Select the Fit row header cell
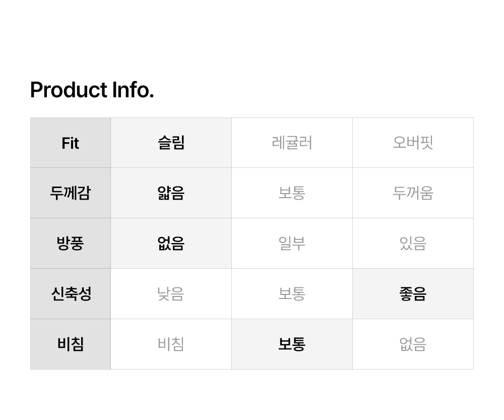 click(x=71, y=143)
